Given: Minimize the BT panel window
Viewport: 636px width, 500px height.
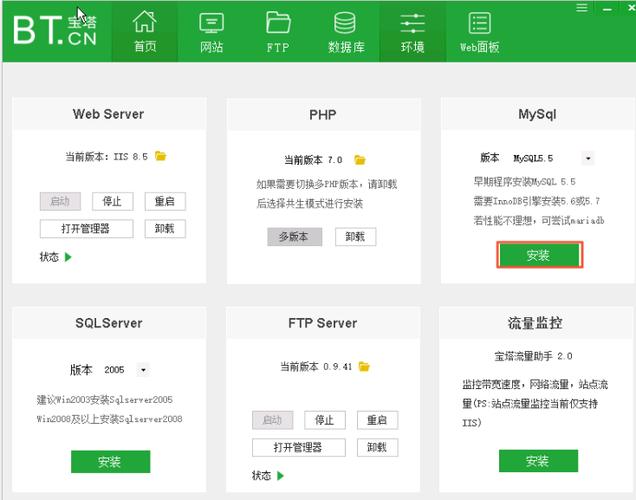Looking at the screenshot, I should (x=607, y=9).
